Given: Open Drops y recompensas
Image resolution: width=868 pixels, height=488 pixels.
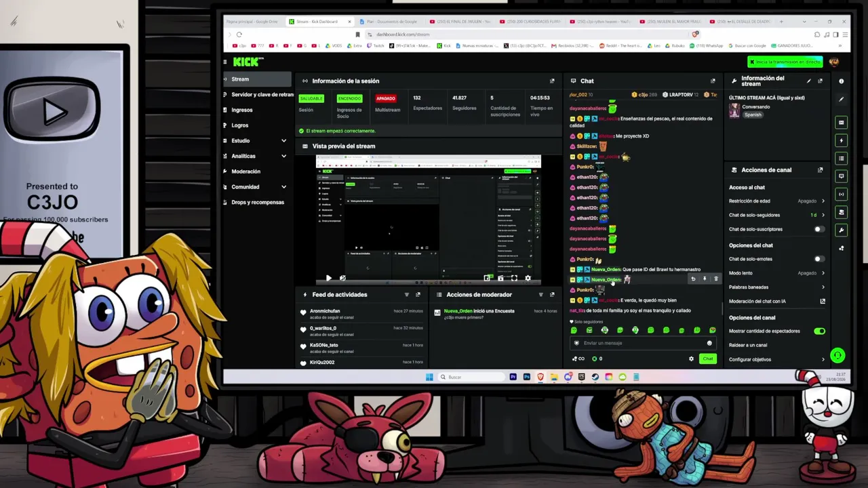Looking at the screenshot, I should [x=258, y=203].
